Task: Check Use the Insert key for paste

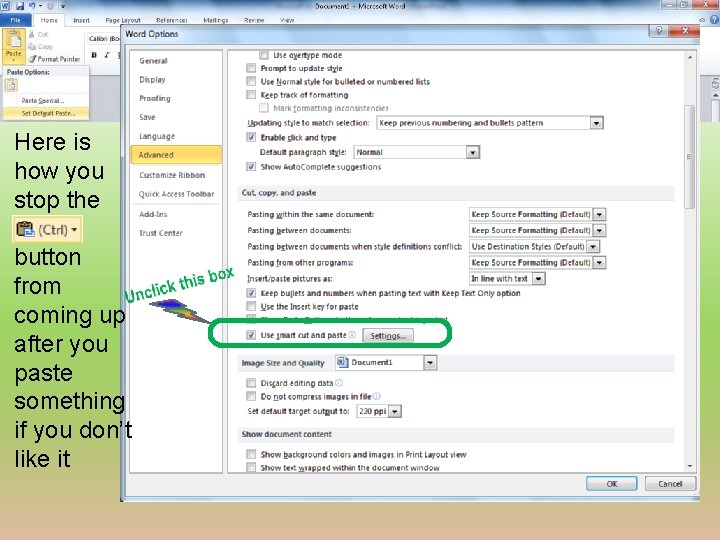Action: pyautogui.click(x=251, y=306)
